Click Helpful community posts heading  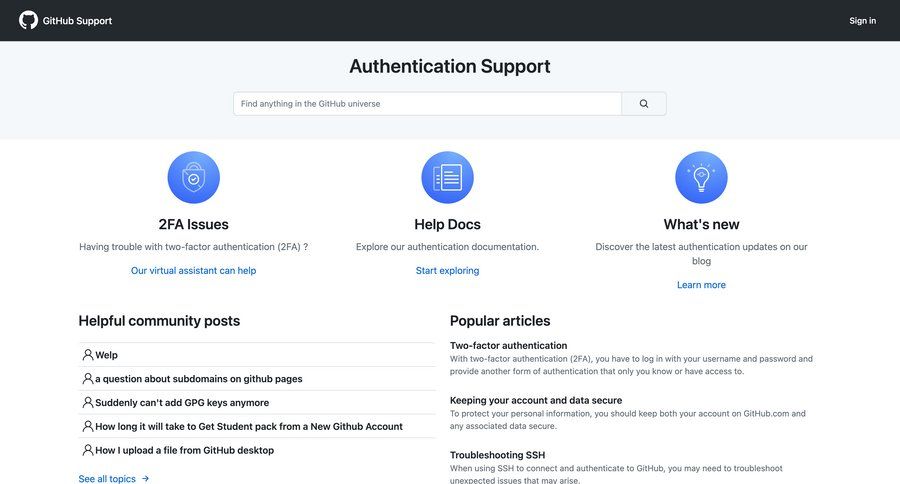click(x=160, y=321)
